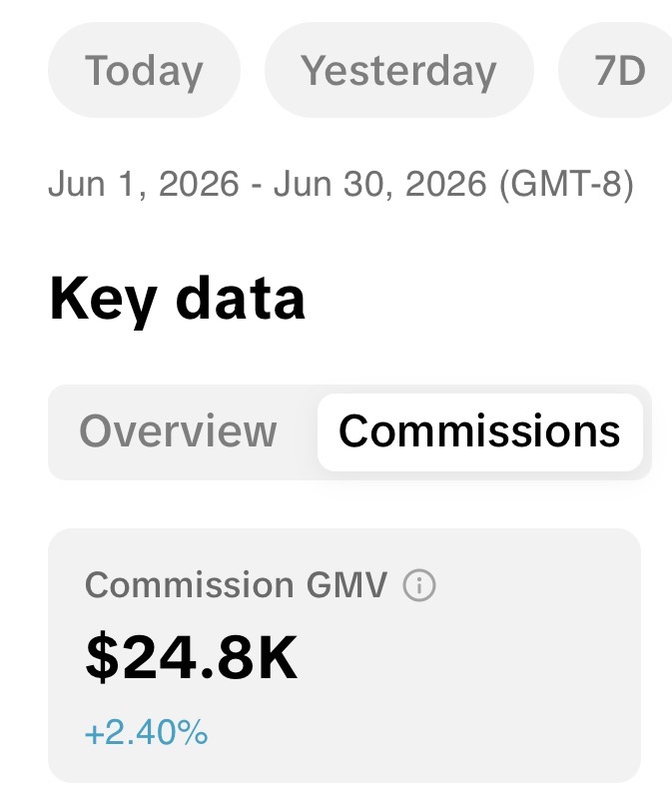
Task: Click the Overview/Commissions segmented control background
Action: (x=349, y=432)
